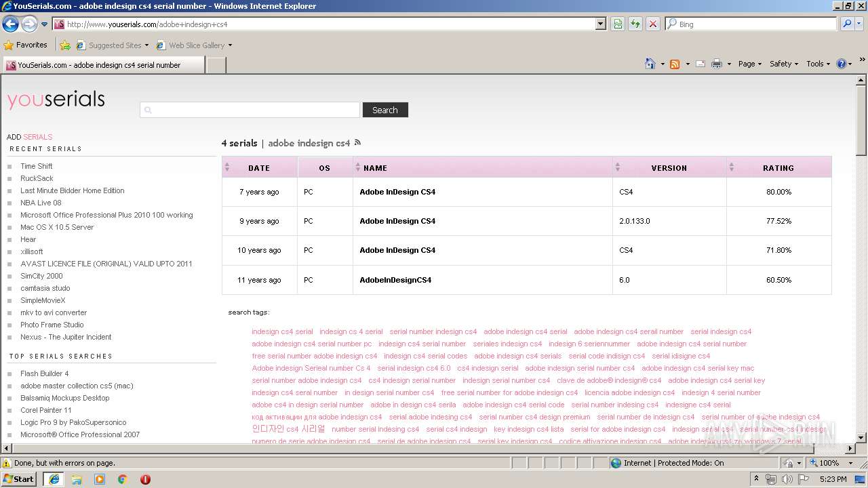The height and width of the screenshot is (488, 868).
Task: Open Adobe InDesign CS4 from 10 years ago
Action: pos(397,250)
